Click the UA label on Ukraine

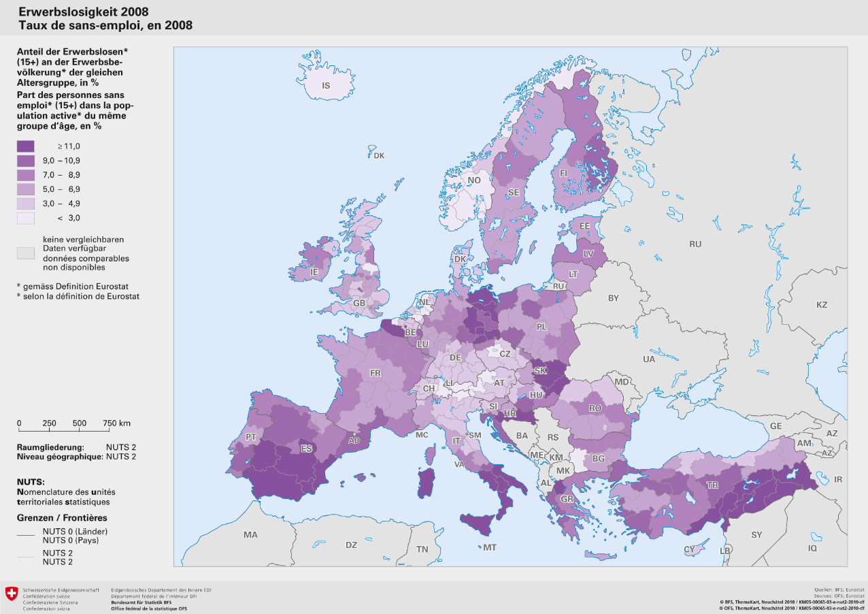point(650,359)
